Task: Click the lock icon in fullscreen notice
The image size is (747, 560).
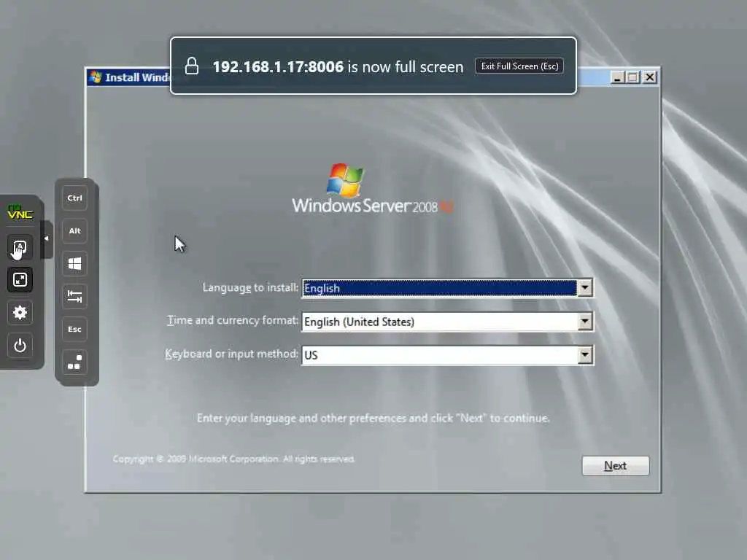Action: (x=192, y=66)
